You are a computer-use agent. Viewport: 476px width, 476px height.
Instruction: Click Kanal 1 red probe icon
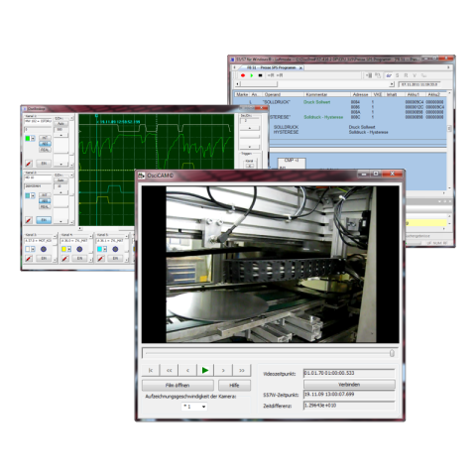29,164
